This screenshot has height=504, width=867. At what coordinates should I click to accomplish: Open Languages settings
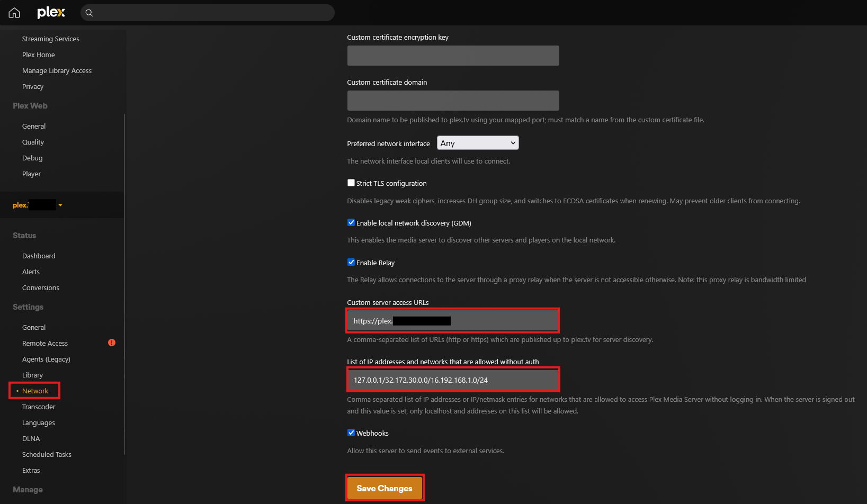[39, 422]
